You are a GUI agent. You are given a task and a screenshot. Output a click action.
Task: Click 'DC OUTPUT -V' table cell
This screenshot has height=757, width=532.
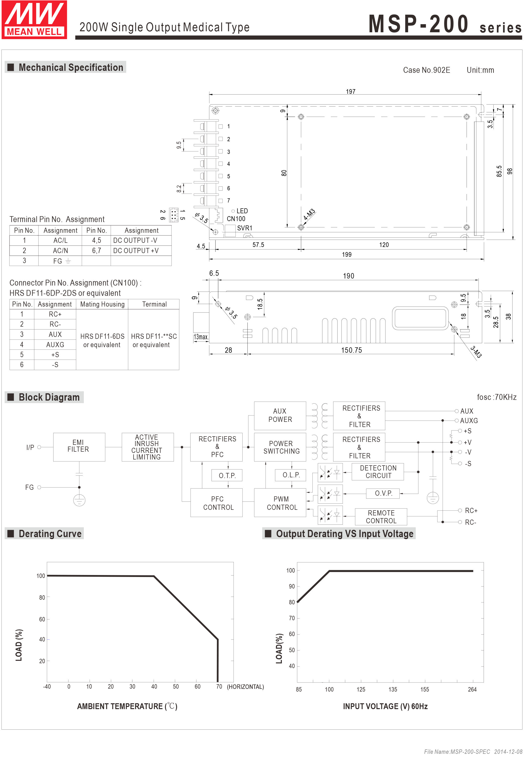tap(141, 240)
